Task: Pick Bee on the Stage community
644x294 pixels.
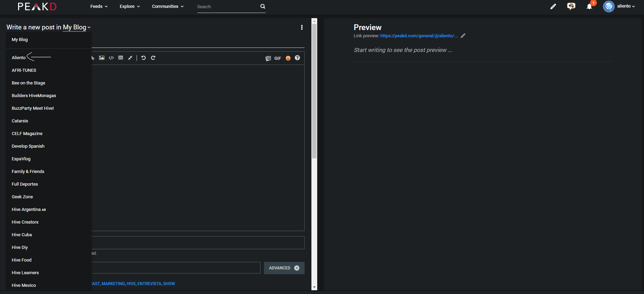Action: (49, 83)
